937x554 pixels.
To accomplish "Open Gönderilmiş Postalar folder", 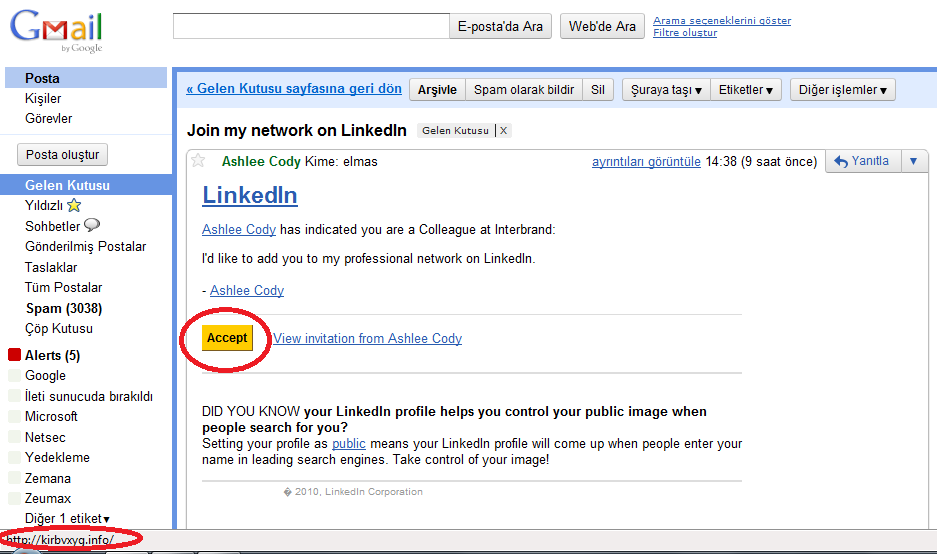I will (x=85, y=246).
